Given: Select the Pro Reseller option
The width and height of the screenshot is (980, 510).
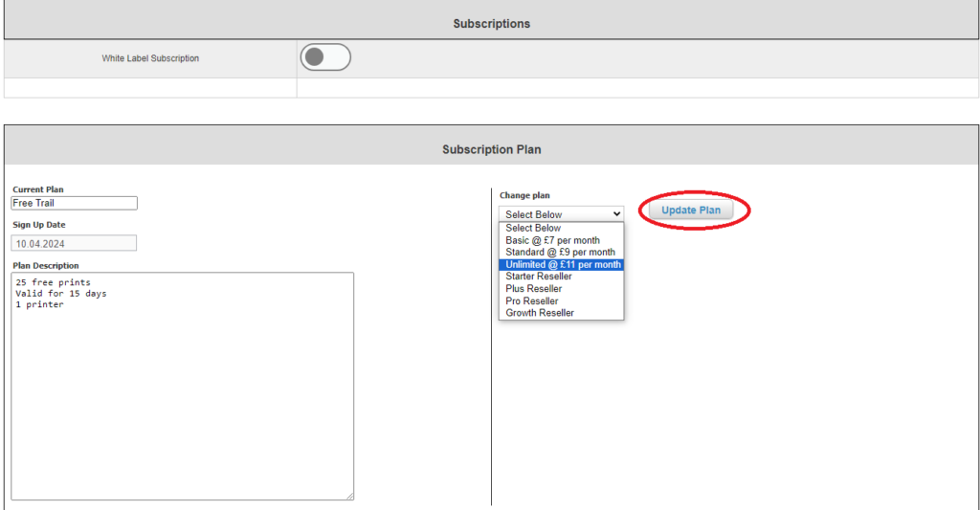Looking at the screenshot, I should pos(531,301).
